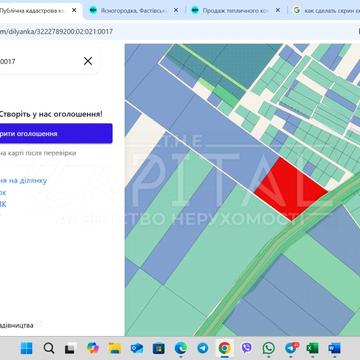Open the link ending на ділянку
The width and height of the screenshot is (360, 360).
[23, 180]
